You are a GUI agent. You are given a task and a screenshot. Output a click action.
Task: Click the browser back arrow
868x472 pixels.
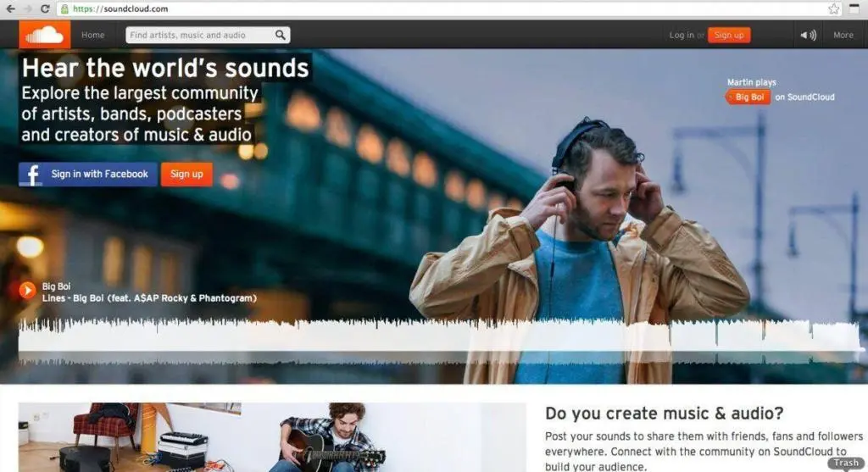(9, 8)
